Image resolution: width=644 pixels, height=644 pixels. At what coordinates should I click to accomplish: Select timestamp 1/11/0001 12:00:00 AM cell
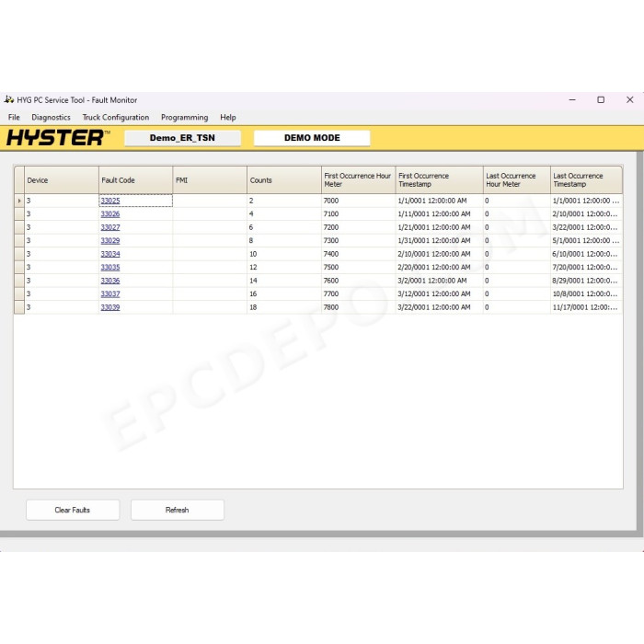point(440,214)
